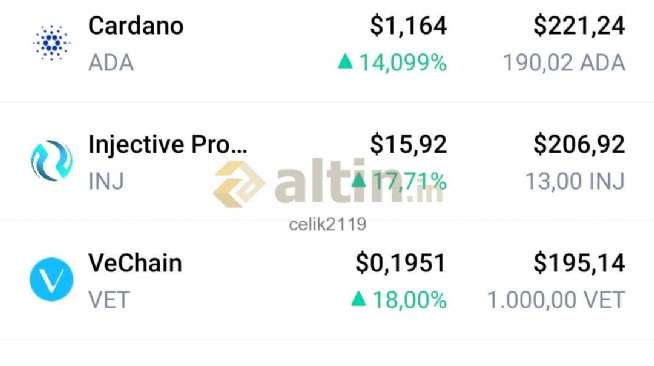This screenshot has height=366, width=654.
Task: Click the green up arrow beside 18,00%
Action: (359, 298)
